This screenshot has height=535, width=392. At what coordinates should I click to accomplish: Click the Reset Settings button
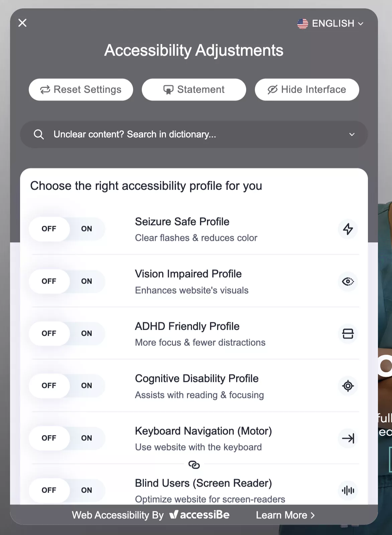click(81, 90)
